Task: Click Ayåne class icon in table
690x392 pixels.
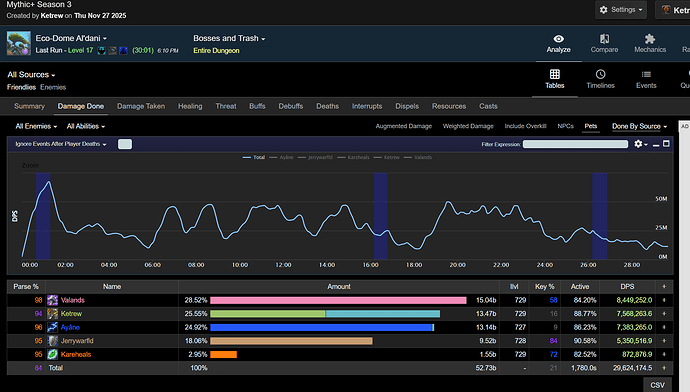Action: [x=52, y=327]
